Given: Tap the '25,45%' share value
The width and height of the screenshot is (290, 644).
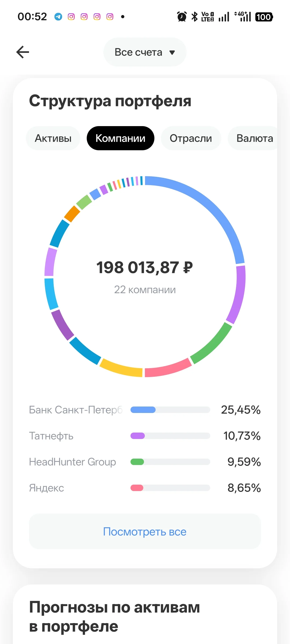Looking at the screenshot, I should 241,410.
